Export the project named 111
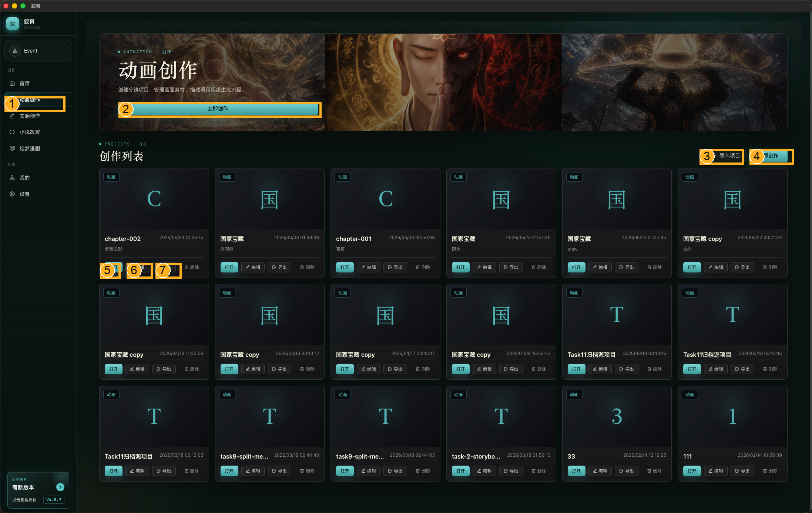This screenshot has height=513, width=812. (742, 471)
